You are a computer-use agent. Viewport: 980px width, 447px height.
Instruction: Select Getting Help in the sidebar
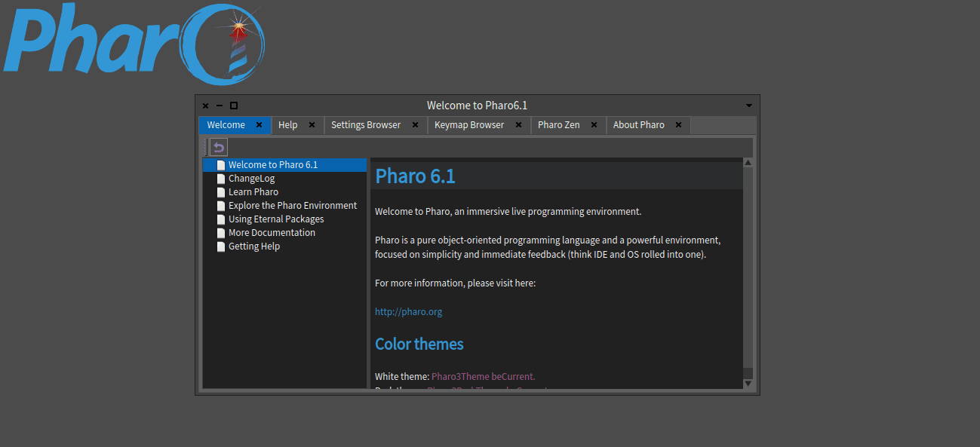point(253,246)
